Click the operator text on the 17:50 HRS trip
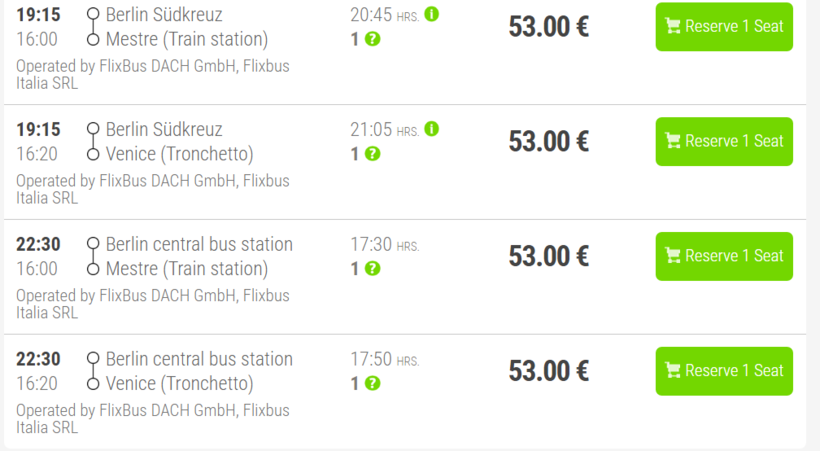Viewport: 820px width, 451px height. [153, 419]
